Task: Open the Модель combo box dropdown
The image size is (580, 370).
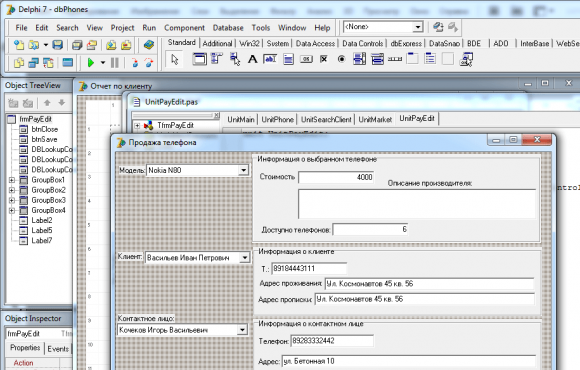Action: [x=243, y=170]
